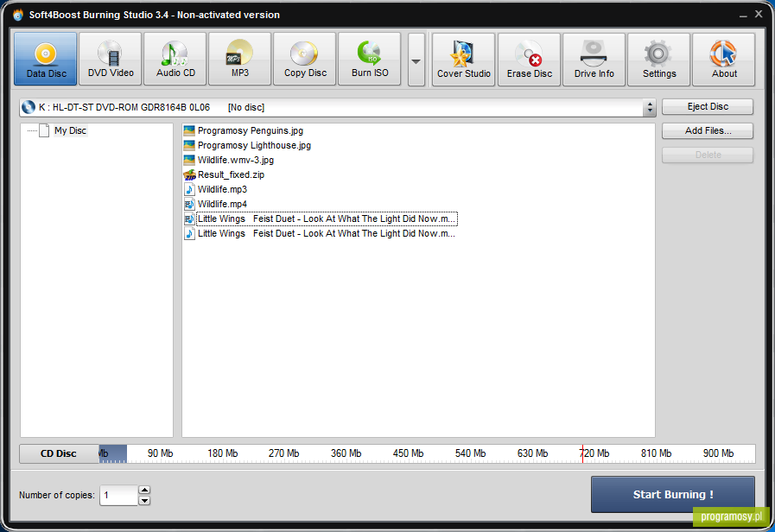
Task: Click the My Disc page icon
Action: [x=44, y=131]
